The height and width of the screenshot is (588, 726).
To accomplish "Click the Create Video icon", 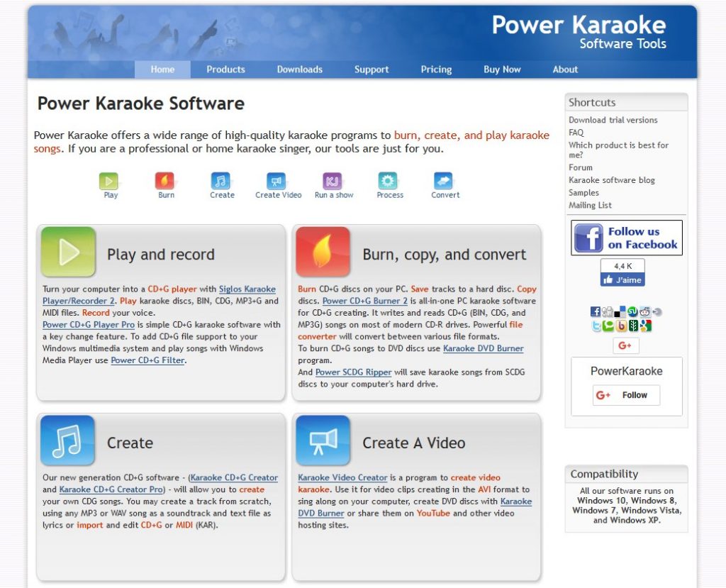I will tap(277, 179).
